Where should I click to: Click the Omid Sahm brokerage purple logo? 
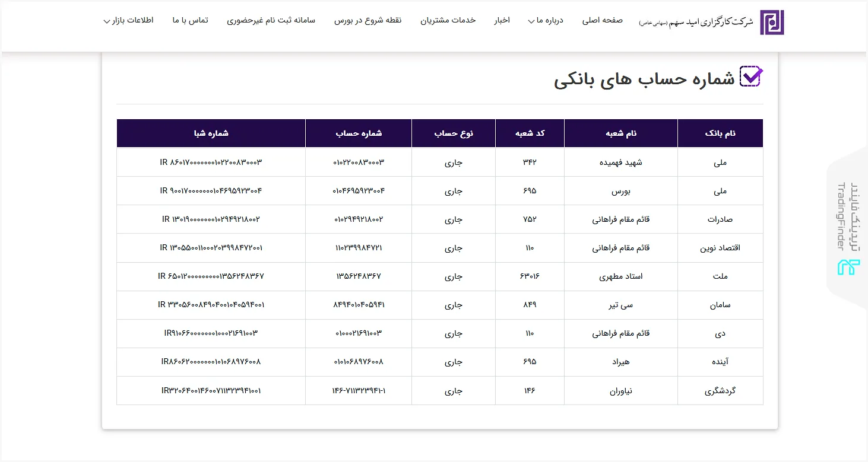click(x=772, y=22)
